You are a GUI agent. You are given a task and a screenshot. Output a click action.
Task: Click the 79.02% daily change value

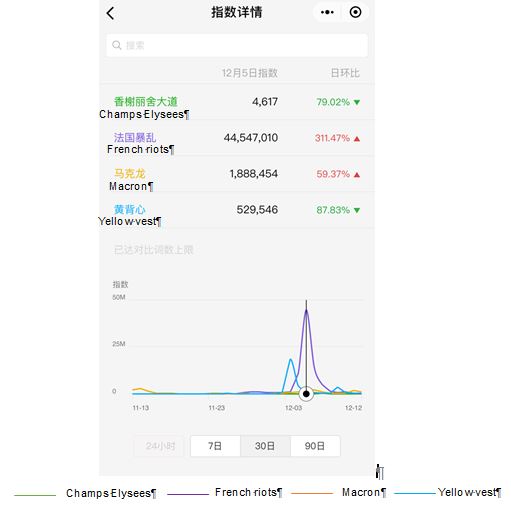coord(333,102)
